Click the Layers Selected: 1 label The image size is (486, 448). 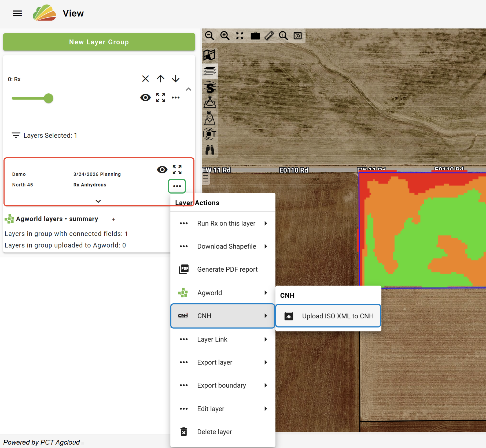pos(50,136)
